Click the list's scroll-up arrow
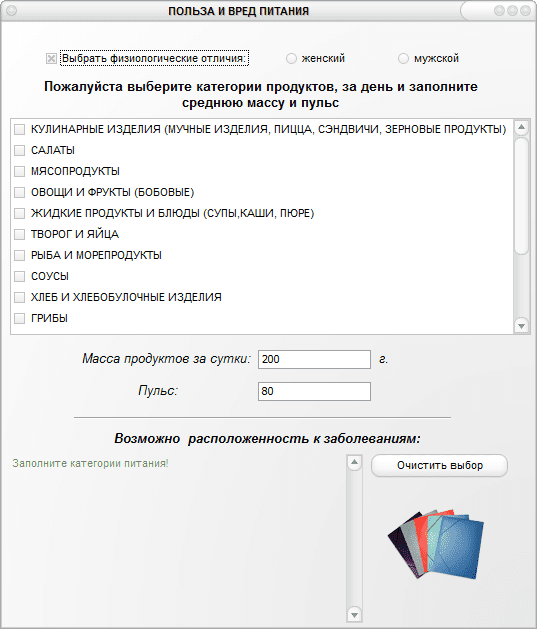The image size is (537, 629). click(x=521, y=128)
